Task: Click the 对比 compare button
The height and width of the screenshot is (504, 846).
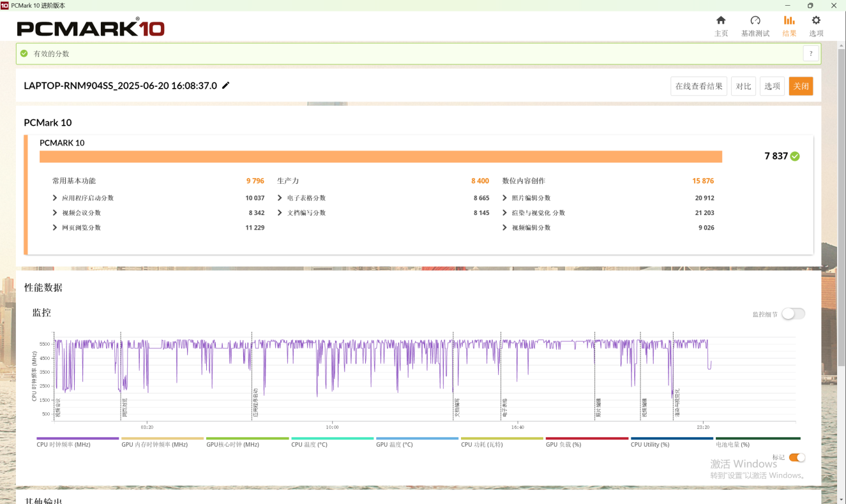Action: pos(743,86)
